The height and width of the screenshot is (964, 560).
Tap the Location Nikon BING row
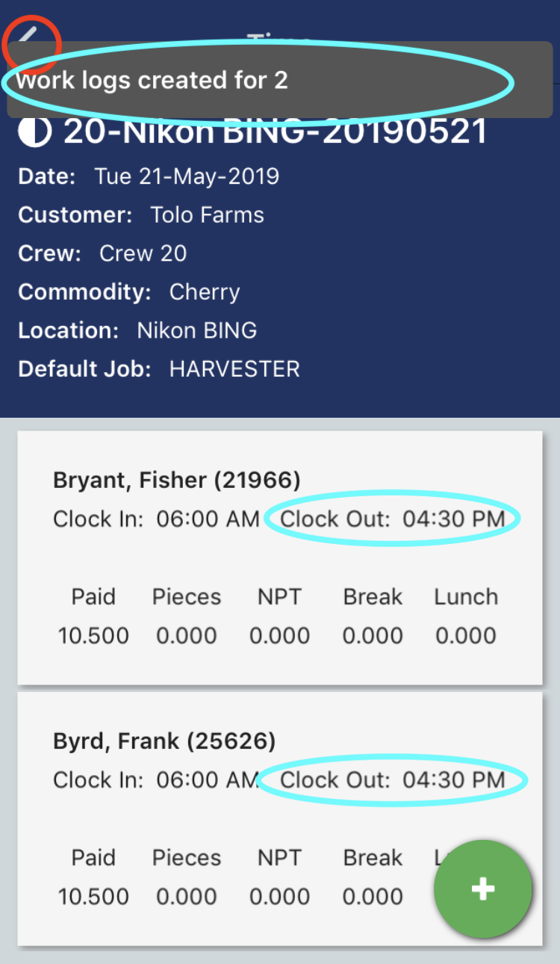(137, 330)
